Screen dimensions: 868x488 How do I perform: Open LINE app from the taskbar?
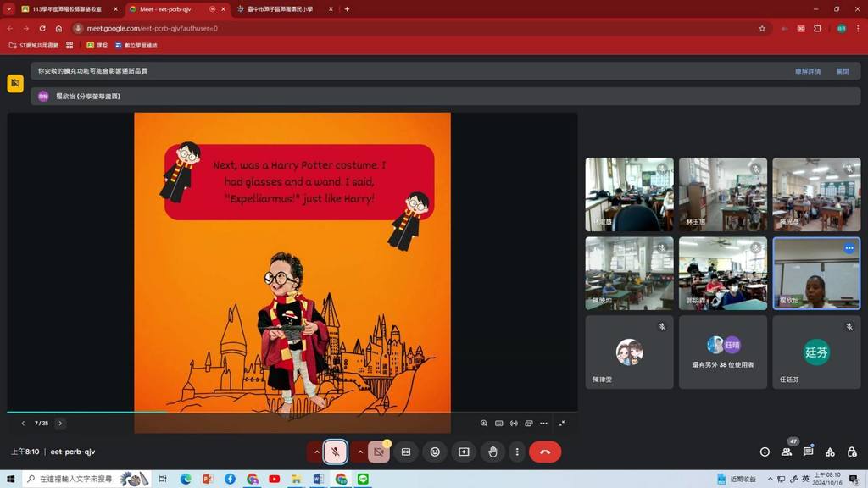(x=363, y=480)
